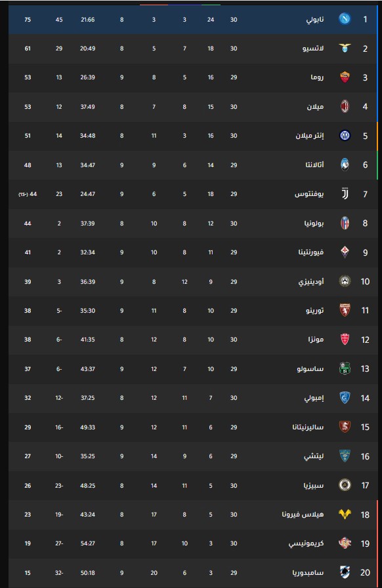Click the Atalanta crest icon
382x588 pixels.
click(x=345, y=165)
